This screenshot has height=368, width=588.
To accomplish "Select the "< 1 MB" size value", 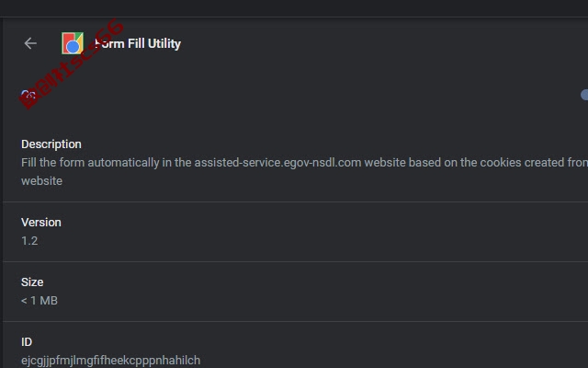I will 40,301.
